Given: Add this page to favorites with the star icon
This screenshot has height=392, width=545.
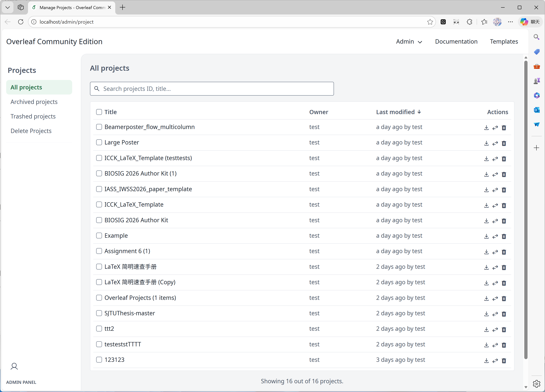Looking at the screenshot, I should click(430, 22).
